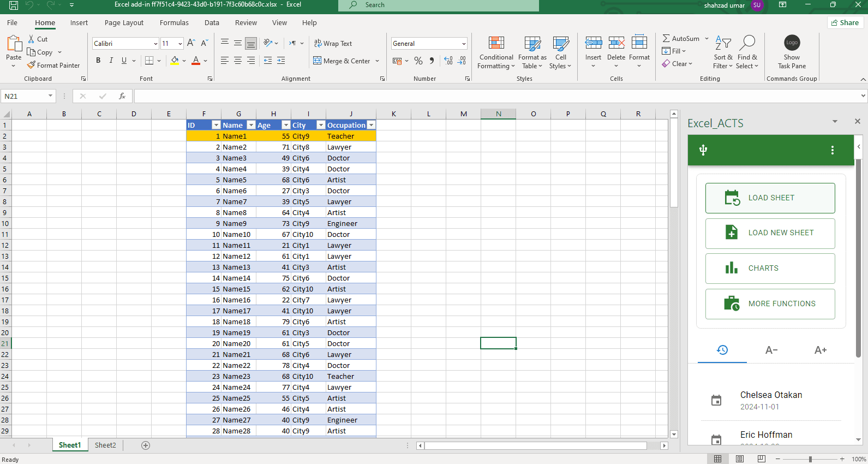Click the Search box in title bar
This screenshot has height=464, width=868.
click(439, 5)
